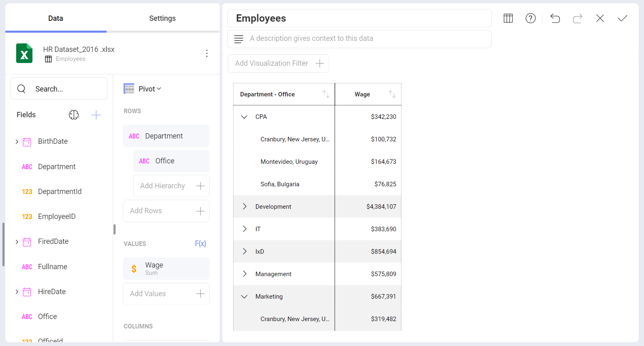The width and height of the screenshot is (644, 346).
Task: Add a new calculated field
Action: [x=96, y=115]
